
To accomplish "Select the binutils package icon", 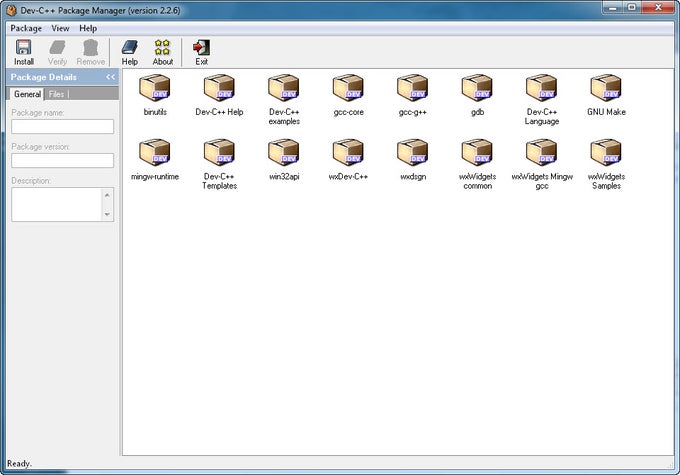I will [x=155, y=88].
